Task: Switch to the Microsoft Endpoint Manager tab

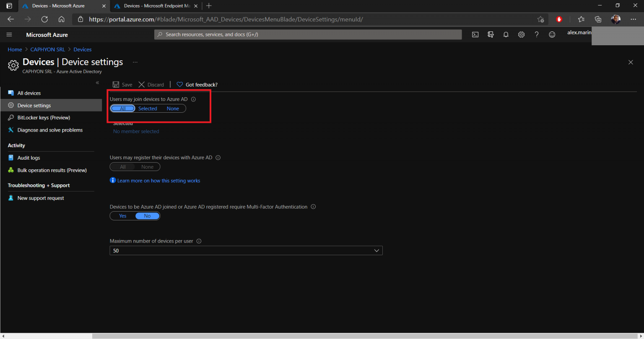Action: (x=155, y=6)
